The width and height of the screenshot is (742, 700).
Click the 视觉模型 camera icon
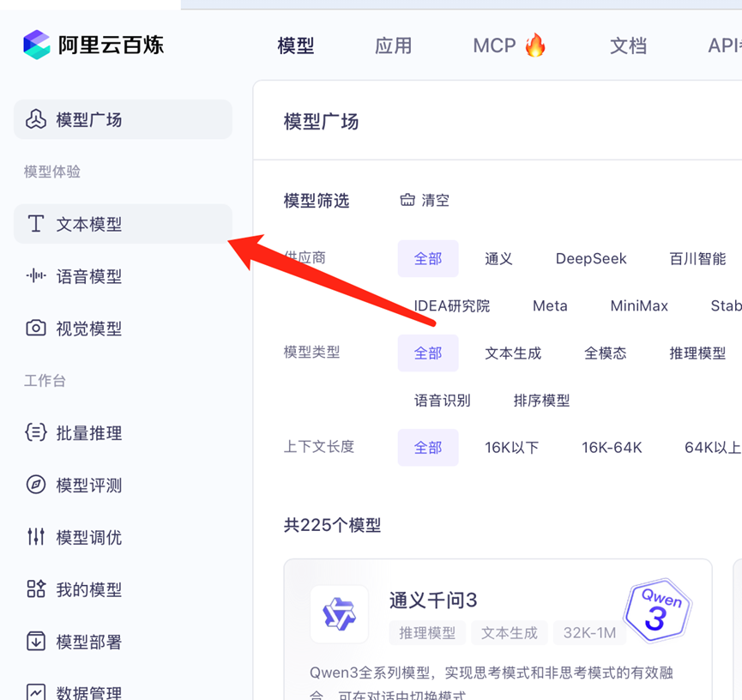coord(36,328)
